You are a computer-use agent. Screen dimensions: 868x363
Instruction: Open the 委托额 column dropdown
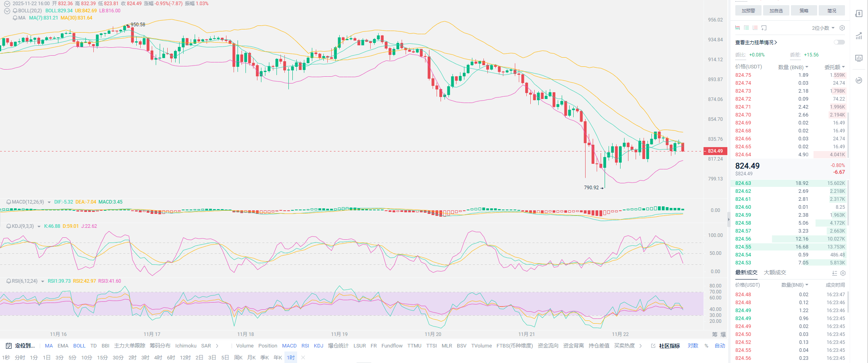click(834, 67)
